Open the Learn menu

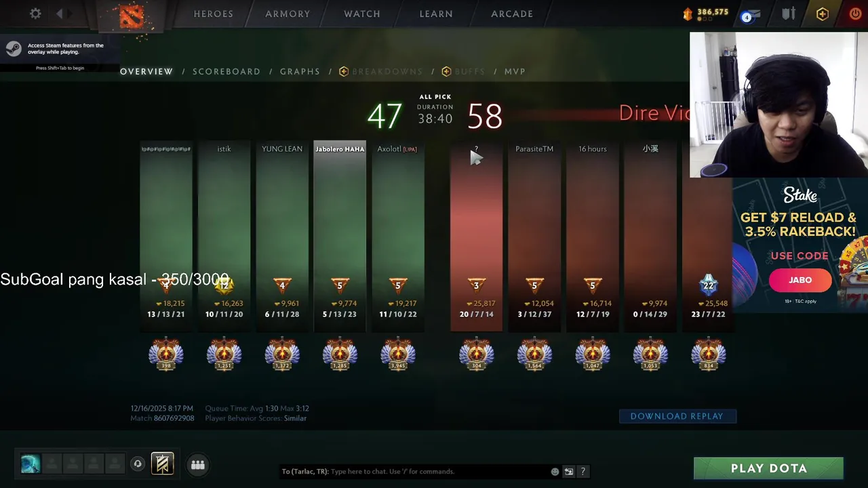(436, 14)
